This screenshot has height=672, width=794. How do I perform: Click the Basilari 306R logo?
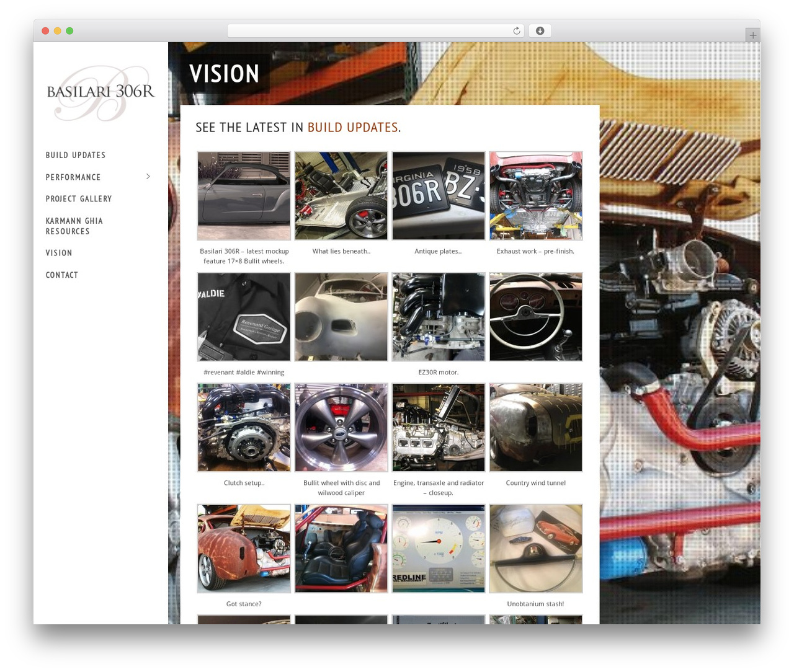(100, 93)
